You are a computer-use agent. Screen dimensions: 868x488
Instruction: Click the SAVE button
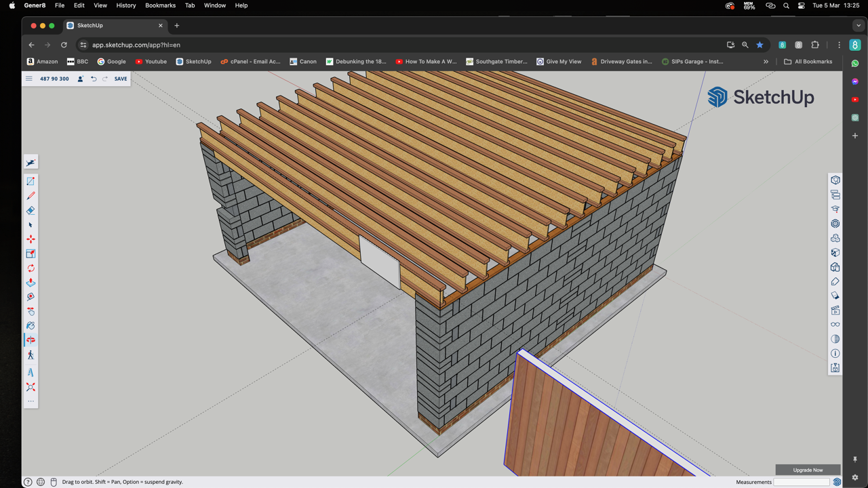[x=121, y=79]
